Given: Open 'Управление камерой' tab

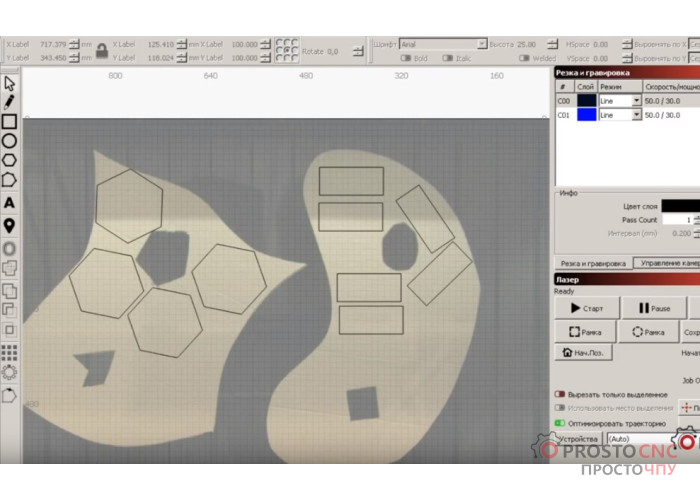Looking at the screenshot, I should pyautogui.click(x=666, y=263).
